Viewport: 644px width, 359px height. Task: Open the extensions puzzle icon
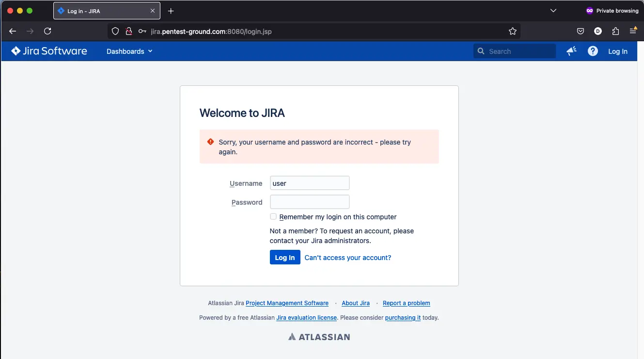click(615, 31)
